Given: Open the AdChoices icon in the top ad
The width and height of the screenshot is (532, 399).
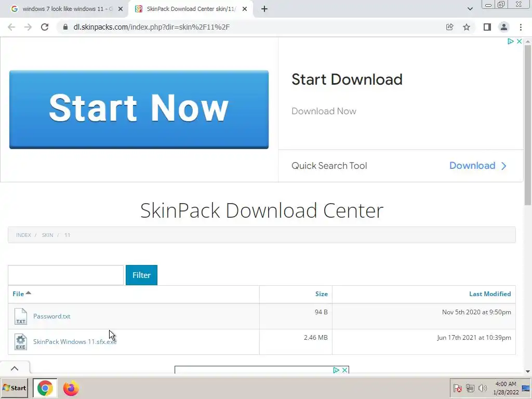Looking at the screenshot, I should (510, 42).
